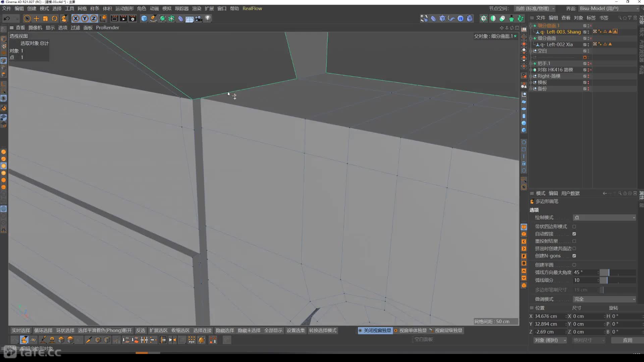Click the Symmetry green half-circle icon
This screenshot has width=644, height=362.
click(x=493, y=18)
